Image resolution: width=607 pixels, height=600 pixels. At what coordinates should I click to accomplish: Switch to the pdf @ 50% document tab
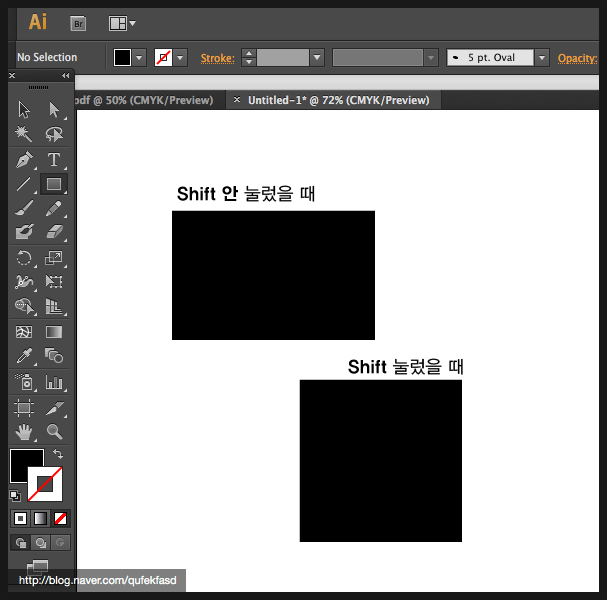pos(143,100)
